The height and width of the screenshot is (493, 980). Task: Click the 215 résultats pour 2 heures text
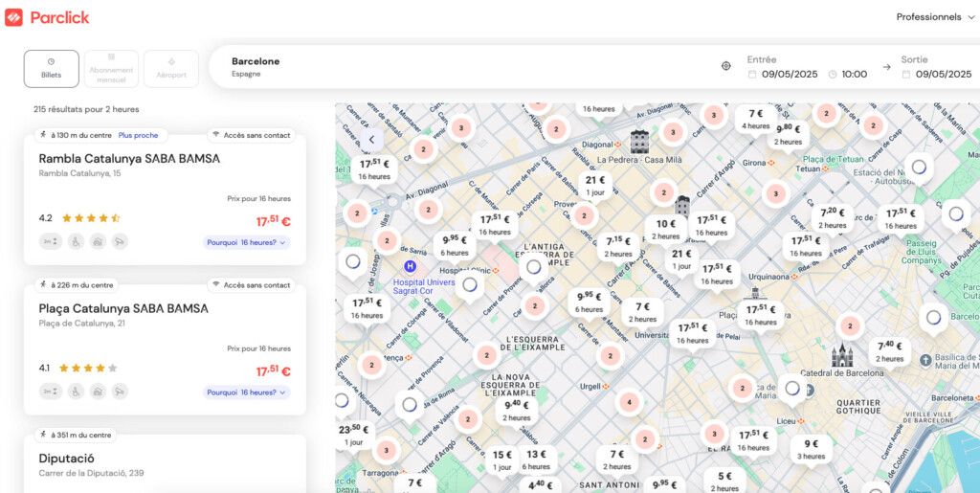pyautogui.click(x=86, y=109)
